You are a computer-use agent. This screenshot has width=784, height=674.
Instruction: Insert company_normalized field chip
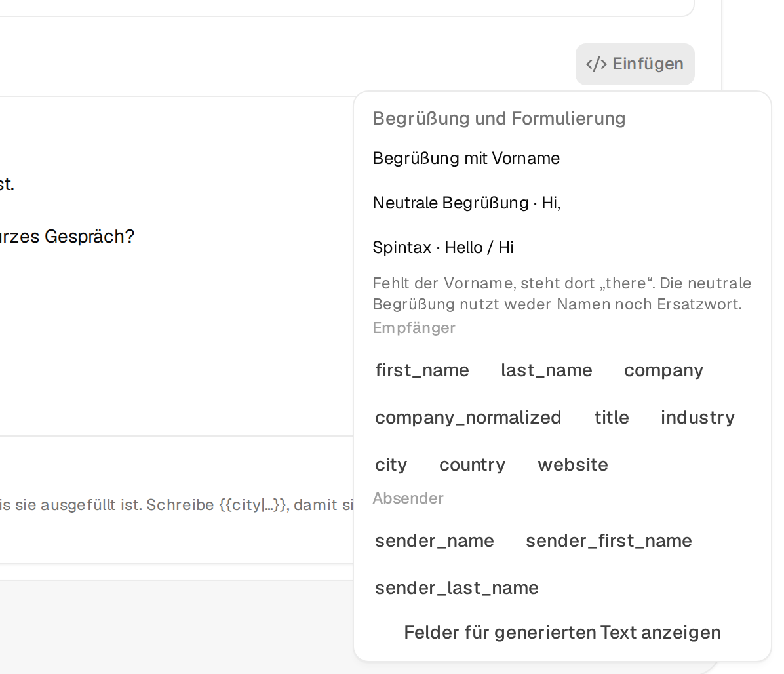coord(468,418)
